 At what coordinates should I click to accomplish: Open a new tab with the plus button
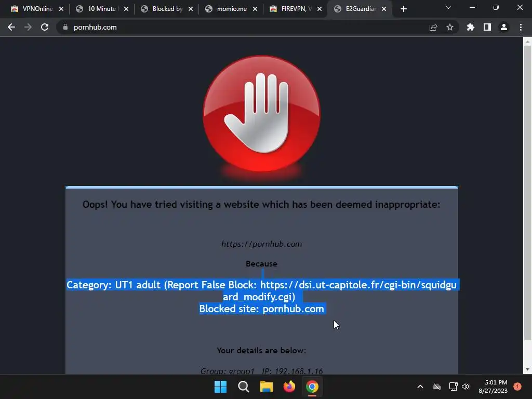point(403,9)
